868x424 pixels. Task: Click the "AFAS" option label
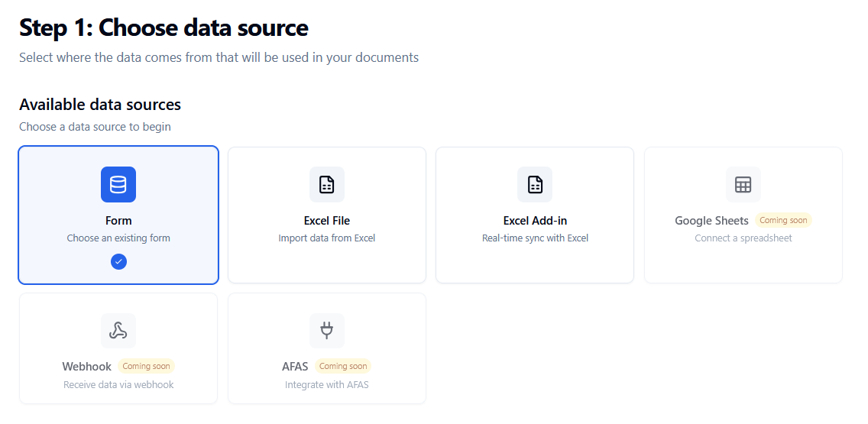[x=295, y=367]
